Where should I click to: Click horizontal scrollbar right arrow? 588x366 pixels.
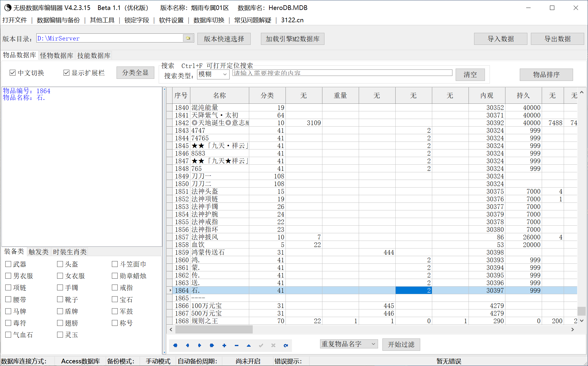pos(573,329)
